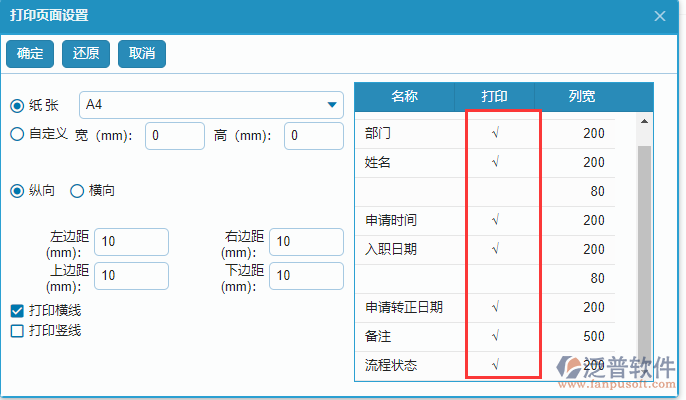Viewport: 686px width, 400px height.
Task: Click column width 200 for 入职日期
Action: coord(594,249)
